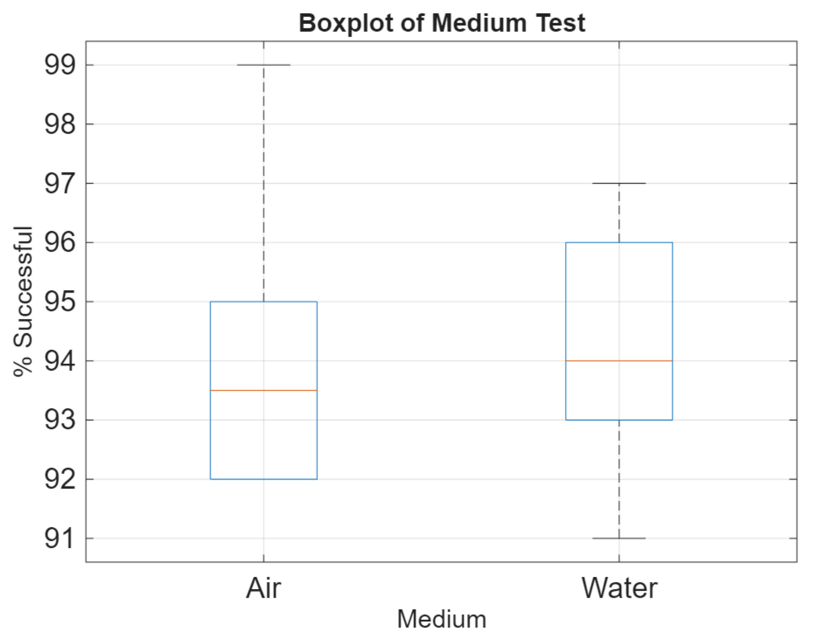Click the plot title 'Boxplot of Medium Test'
This screenshot has width=814, height=644.
(x=442, y=23)
